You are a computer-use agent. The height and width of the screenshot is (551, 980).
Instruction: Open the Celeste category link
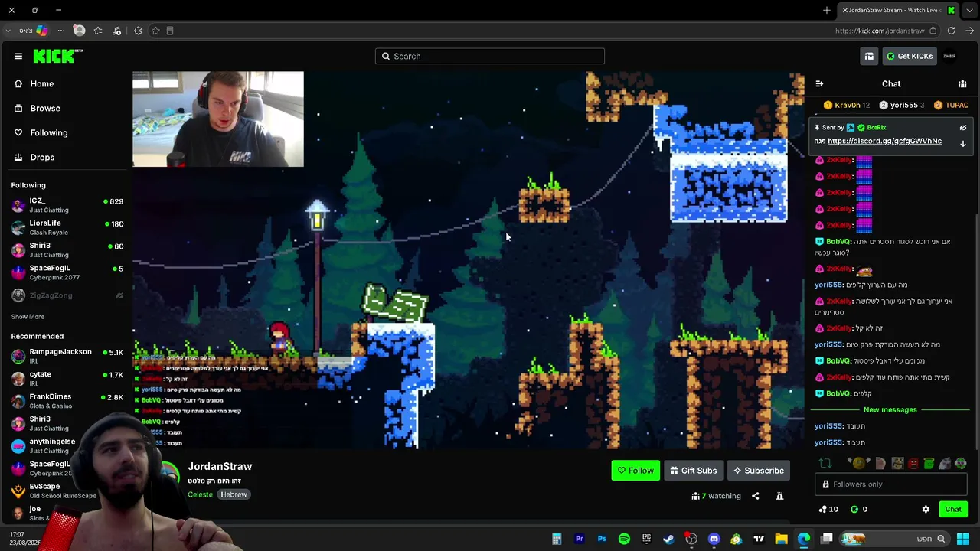tap(200, 494)
